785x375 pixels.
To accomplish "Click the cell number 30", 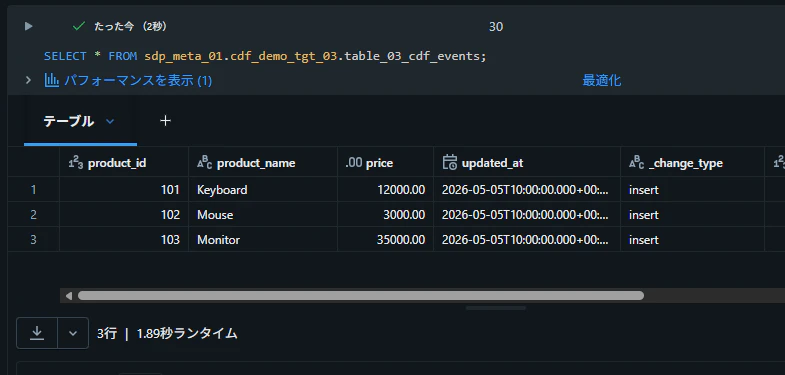I will point(496,27).
